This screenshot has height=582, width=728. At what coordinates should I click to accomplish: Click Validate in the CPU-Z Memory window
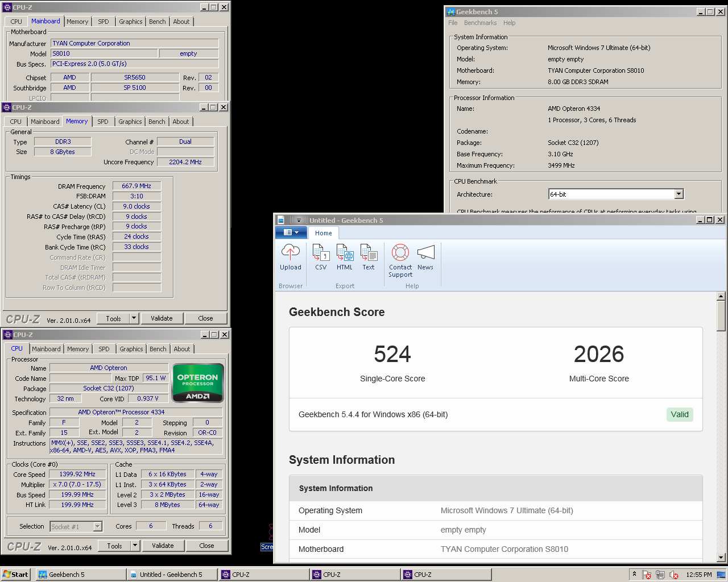[x=162, y=318]
